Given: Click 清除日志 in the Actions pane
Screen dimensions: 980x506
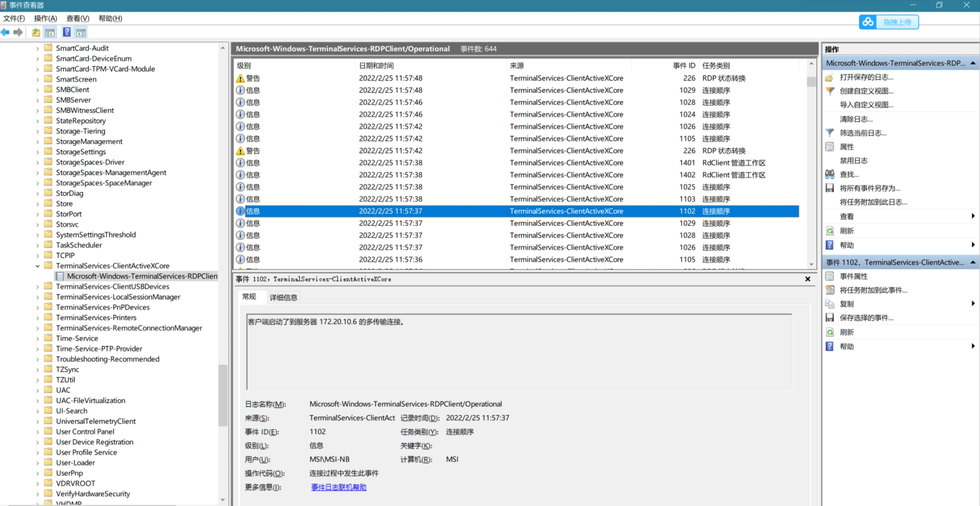Looking at the screenshot, I should click(x=856, y=119).
